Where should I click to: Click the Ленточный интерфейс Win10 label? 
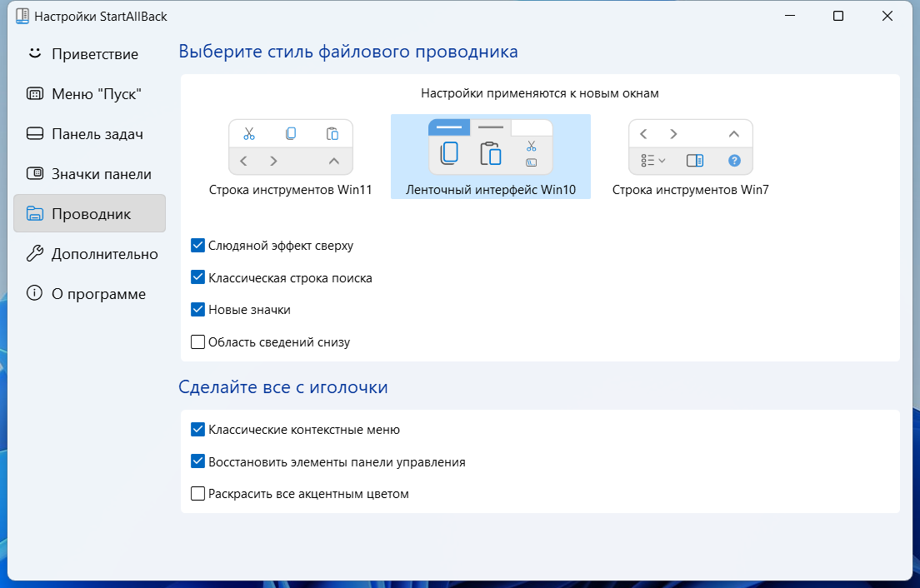(491, 190)
